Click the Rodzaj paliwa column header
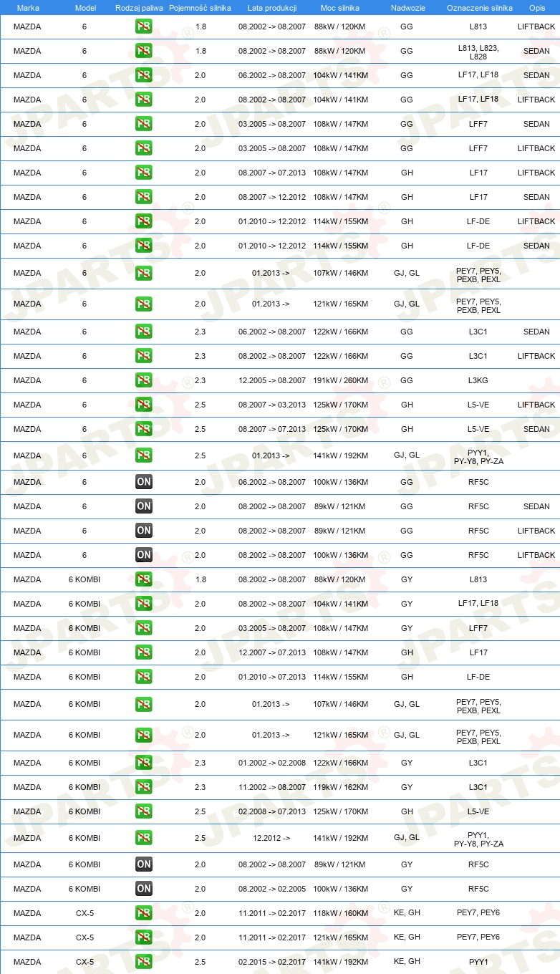The width and height of the screenshot is (560, 974). point(139,7)
